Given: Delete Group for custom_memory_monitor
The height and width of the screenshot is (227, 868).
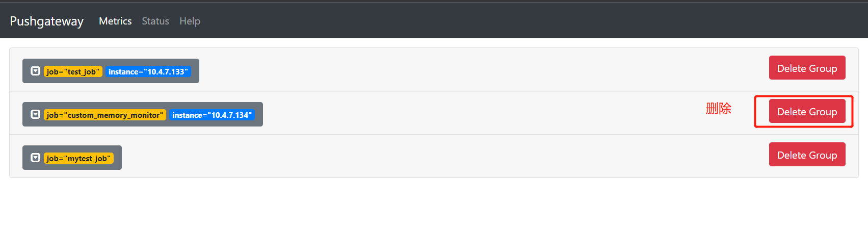Looking at the screenshot, I should (x=807, y=111).
